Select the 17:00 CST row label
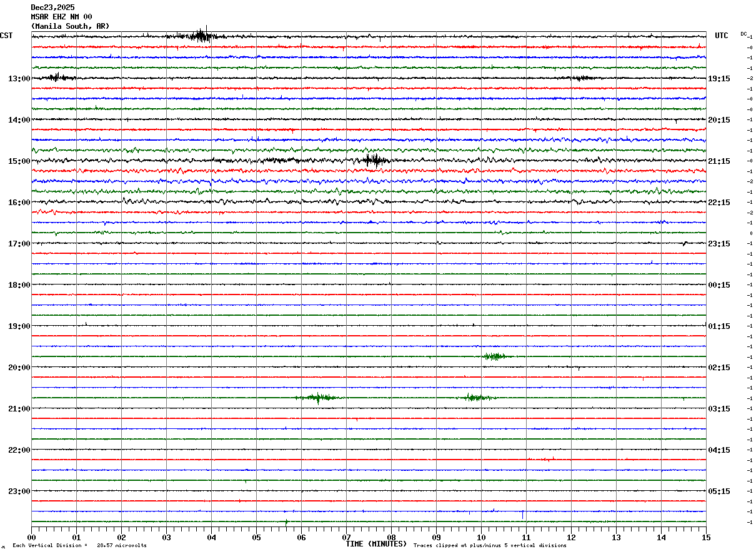Screen dimensions: 756x554 (19, 244)
